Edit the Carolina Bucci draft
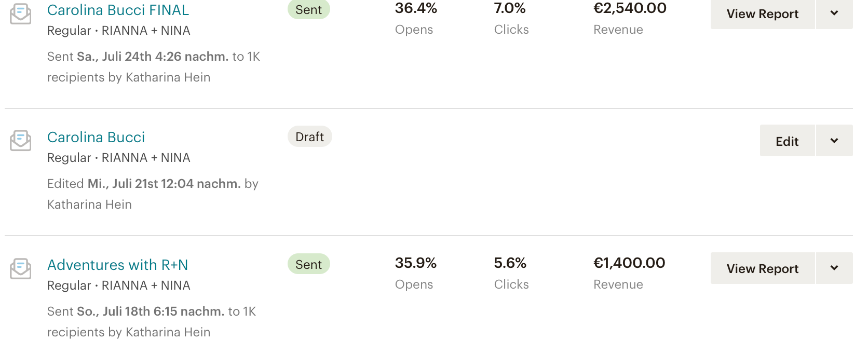This screenshot has width=868, height=353. 787,141
